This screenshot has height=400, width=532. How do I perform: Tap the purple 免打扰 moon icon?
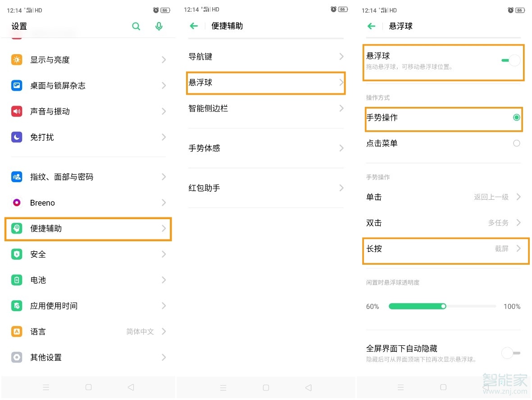(x=17, y=137)
